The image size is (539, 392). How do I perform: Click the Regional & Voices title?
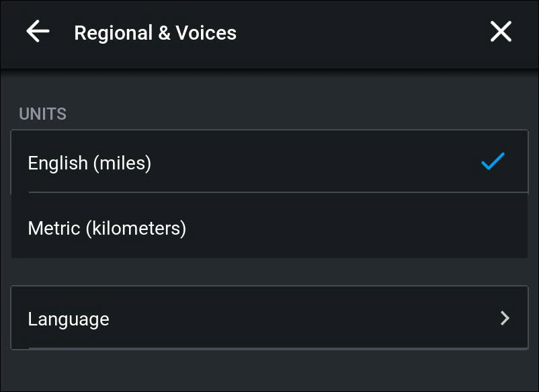[155, 32]
